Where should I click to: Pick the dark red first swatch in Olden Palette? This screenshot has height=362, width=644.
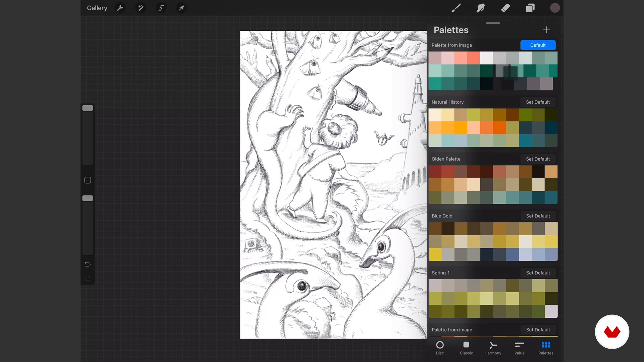(435, 172)
